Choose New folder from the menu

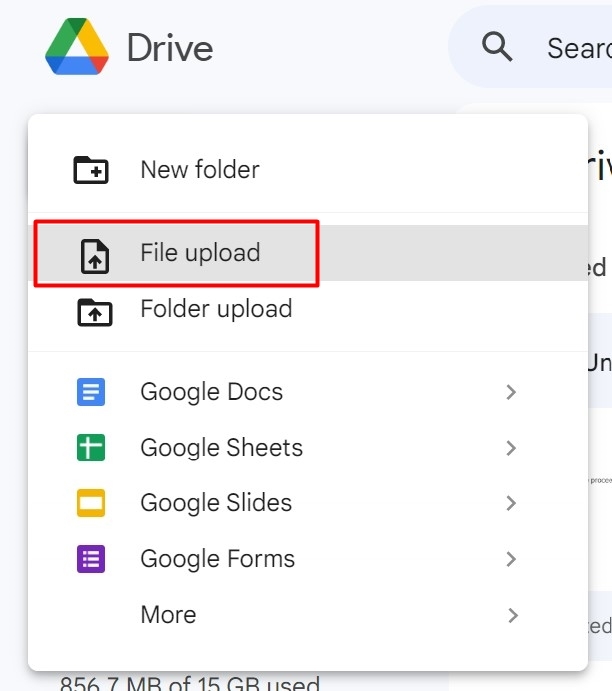[308, 170]
